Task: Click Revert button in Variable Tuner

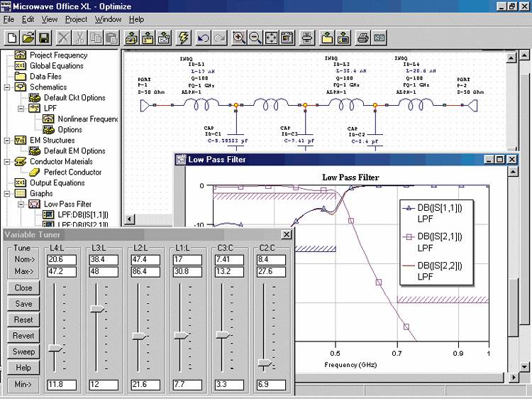Action: click(23, 336)
